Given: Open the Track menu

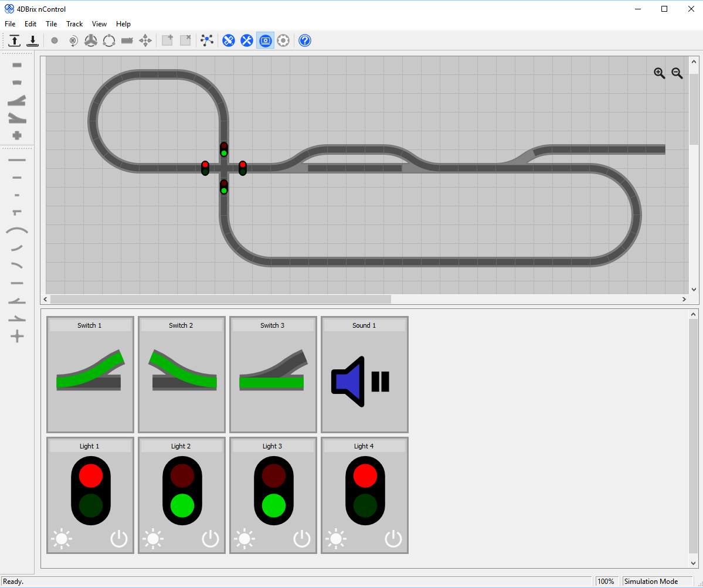Looking at the screenshot, I should [74, 24].
